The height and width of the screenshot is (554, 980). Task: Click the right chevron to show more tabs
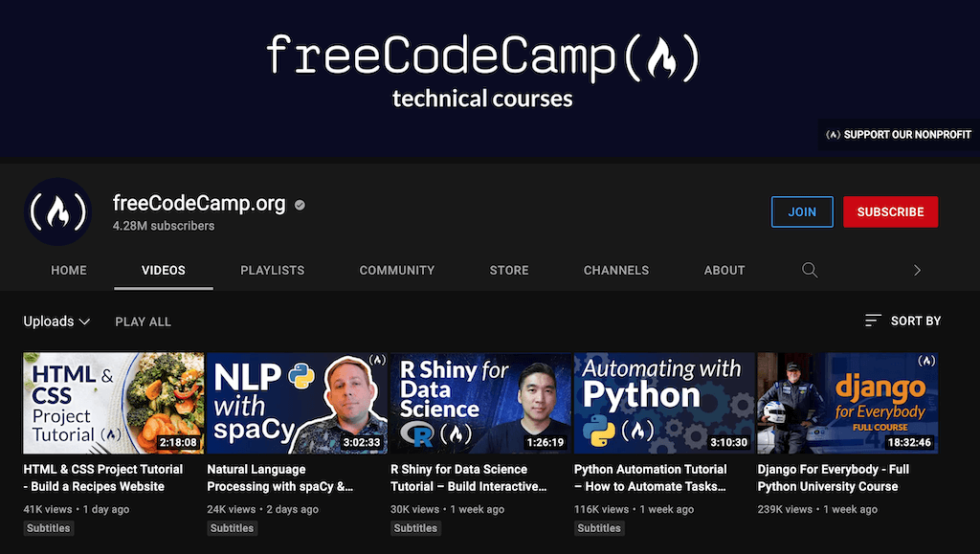point(917,271)
